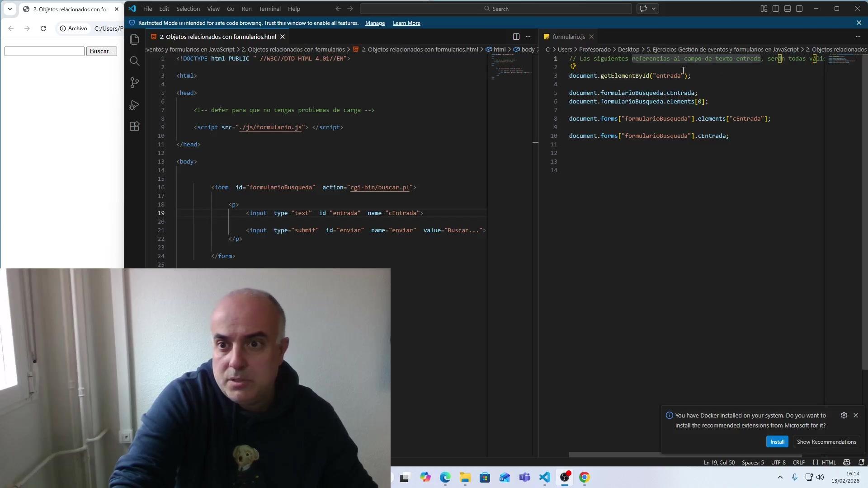Toggle the bottom Panel layout

pyautogui.click(x=788, y=9)
